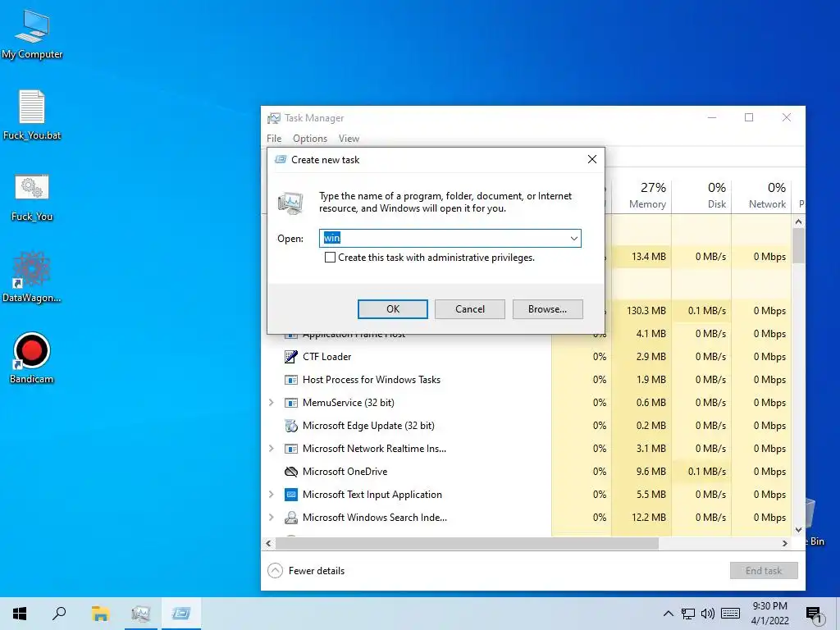Image resolution: width=840 pixels, height=630 pixels.
Task: Click the vertical scrollbar thumb
Action: click(x=798, y=245)
